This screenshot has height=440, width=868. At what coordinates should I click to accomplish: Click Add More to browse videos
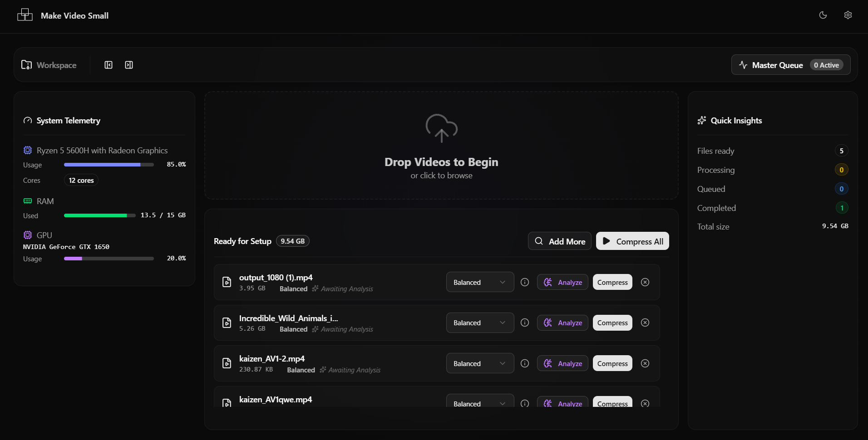click(559, 241)
